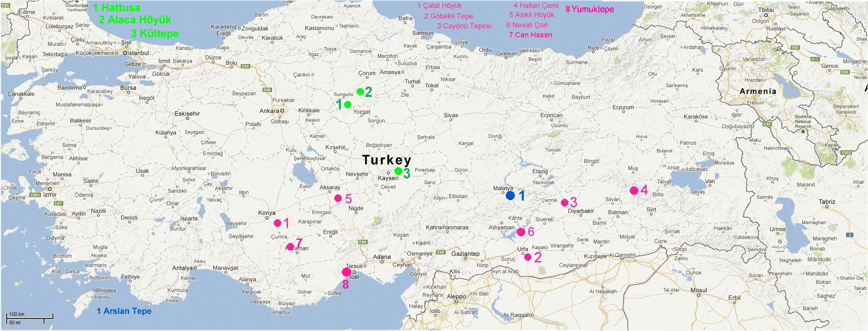The width and height of the screenshot is (868, 331).
Task: Click the '1 Hattusa' green legend label
Action: click(x=117, y=8)
